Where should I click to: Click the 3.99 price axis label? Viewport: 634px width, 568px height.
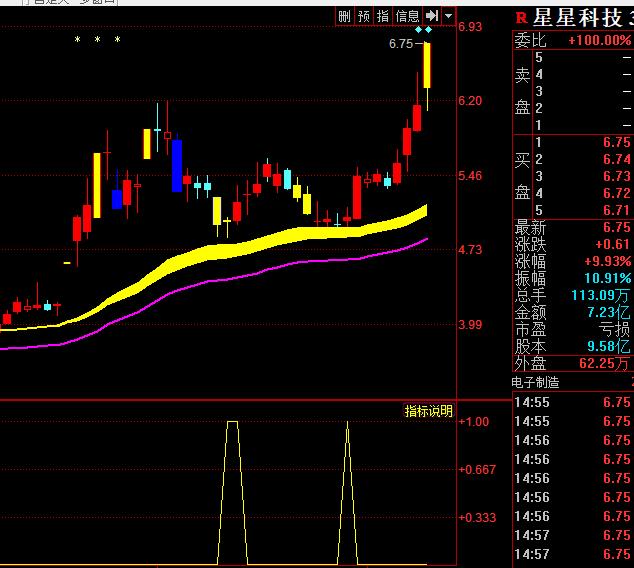(470, 324)
